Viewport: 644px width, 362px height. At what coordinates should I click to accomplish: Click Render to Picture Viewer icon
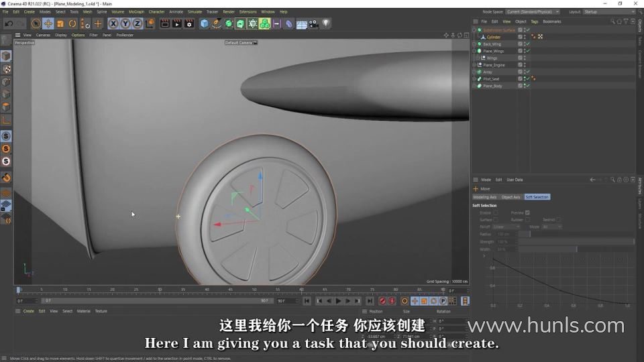pyautogui.click(x=177, y=24)
